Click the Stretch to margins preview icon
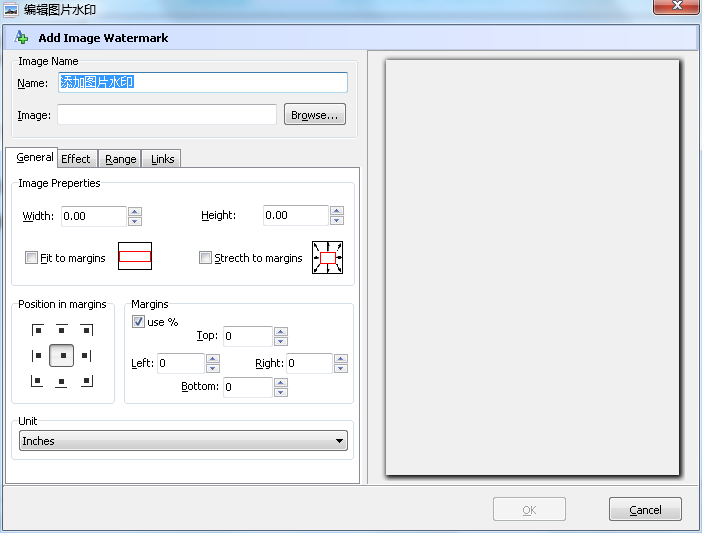 [x=328, y=258]
